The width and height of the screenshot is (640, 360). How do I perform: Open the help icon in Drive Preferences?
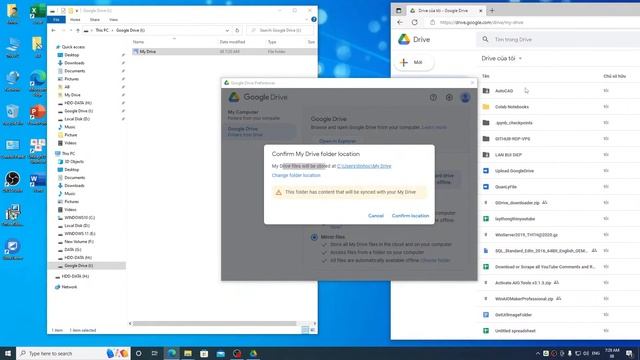click(x=433, y=97)
